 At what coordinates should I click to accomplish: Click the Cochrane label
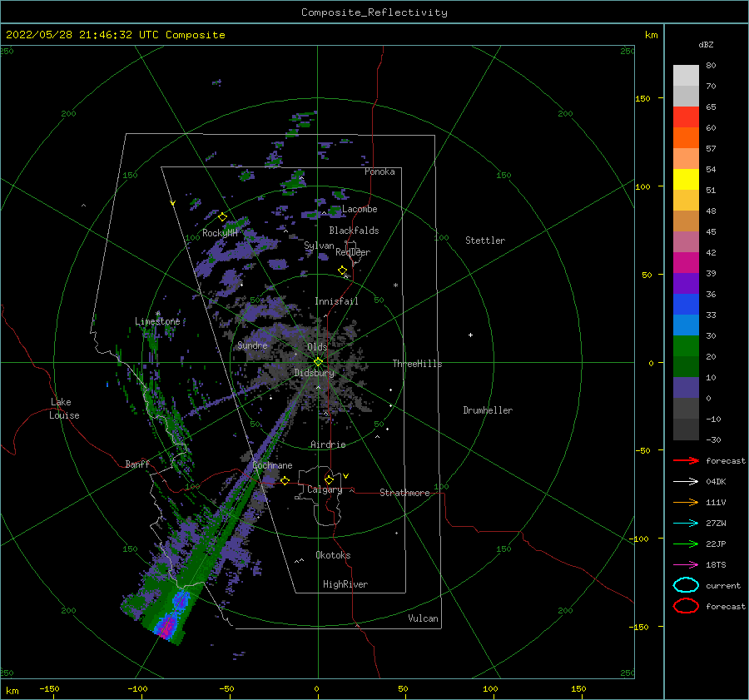click(x=272, y=465)
